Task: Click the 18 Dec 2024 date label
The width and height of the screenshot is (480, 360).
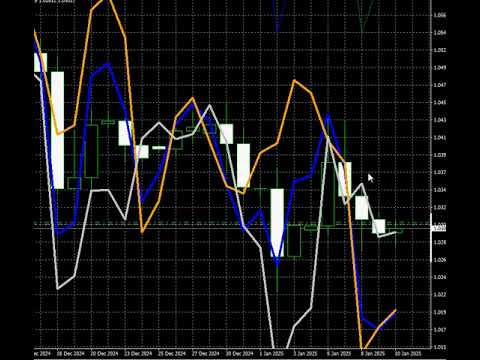Action: pos(70,353)
